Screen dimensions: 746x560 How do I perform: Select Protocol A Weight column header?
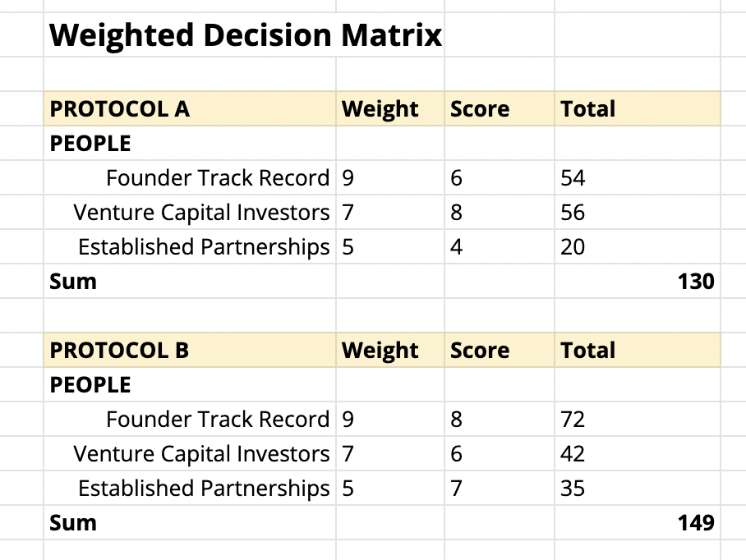coord(390,109)
